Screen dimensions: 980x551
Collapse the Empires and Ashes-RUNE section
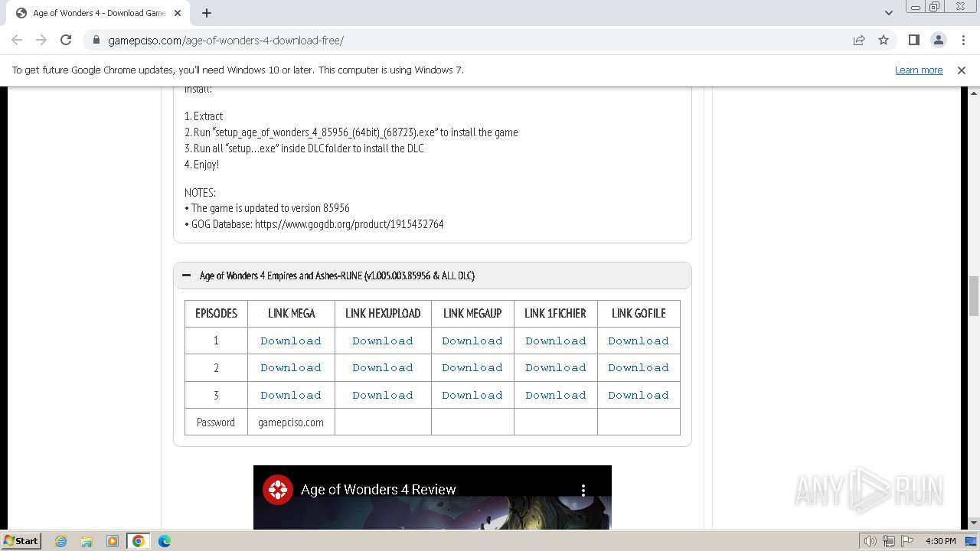(x=433, y=275)
